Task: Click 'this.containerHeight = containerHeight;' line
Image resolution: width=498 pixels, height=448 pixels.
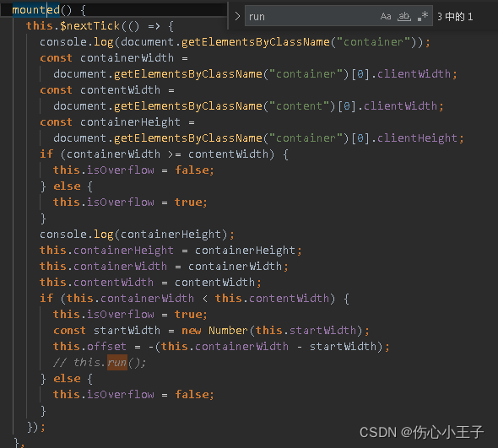Action: [x=171, y=251]
